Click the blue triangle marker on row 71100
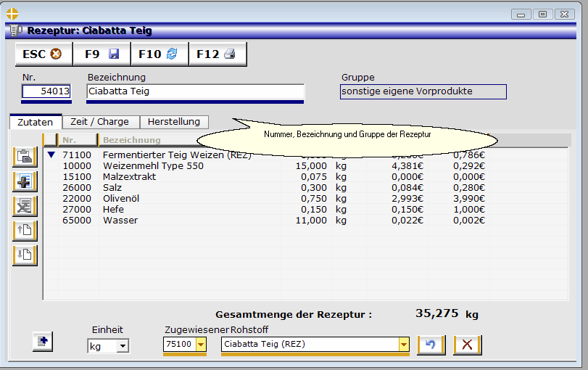The width and height of the screenshot is (588, 370). pyautogui.click(x=51, y=155)
